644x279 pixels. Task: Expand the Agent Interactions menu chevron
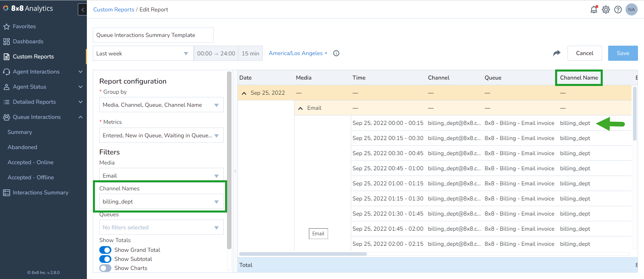80,72
